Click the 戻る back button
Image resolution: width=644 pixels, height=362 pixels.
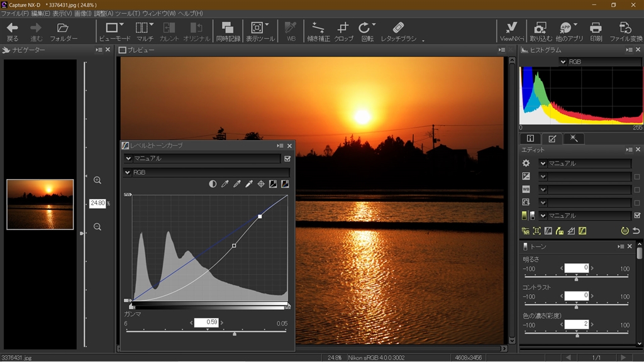pos(13,31)
